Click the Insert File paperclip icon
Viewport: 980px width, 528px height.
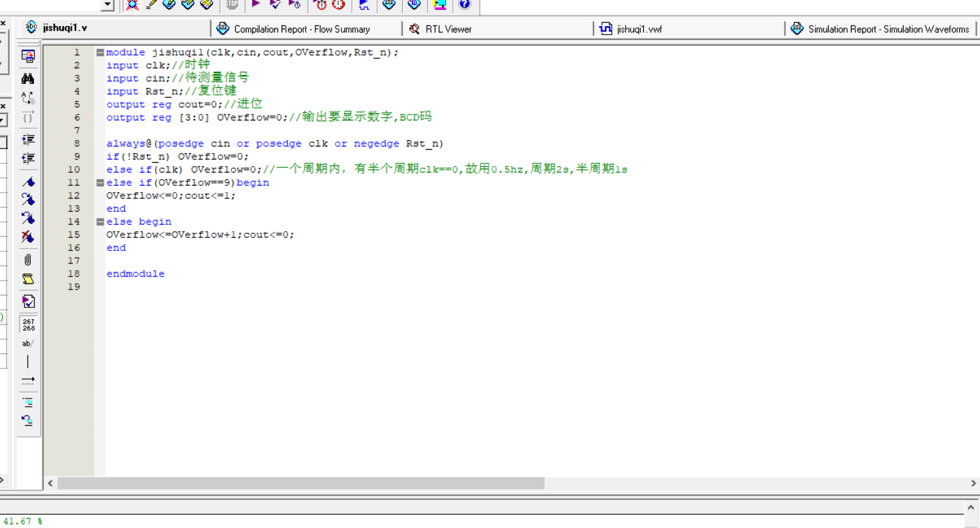28,260
